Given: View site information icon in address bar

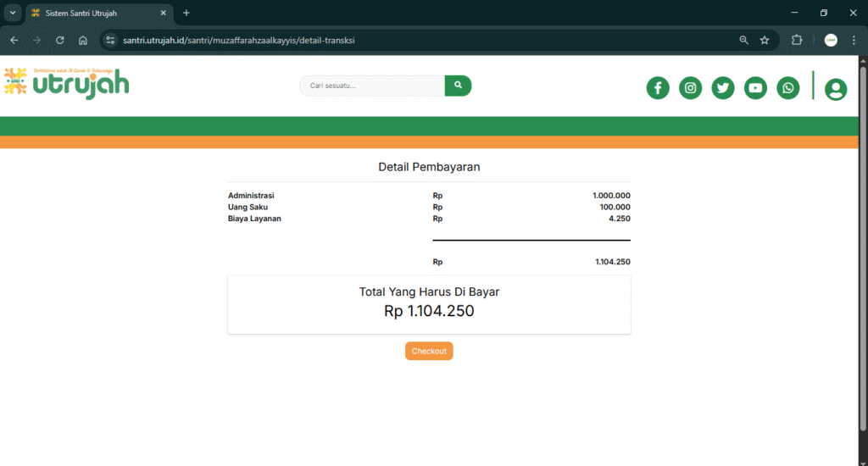Looking at the screenshot, I should coord(110,40).
